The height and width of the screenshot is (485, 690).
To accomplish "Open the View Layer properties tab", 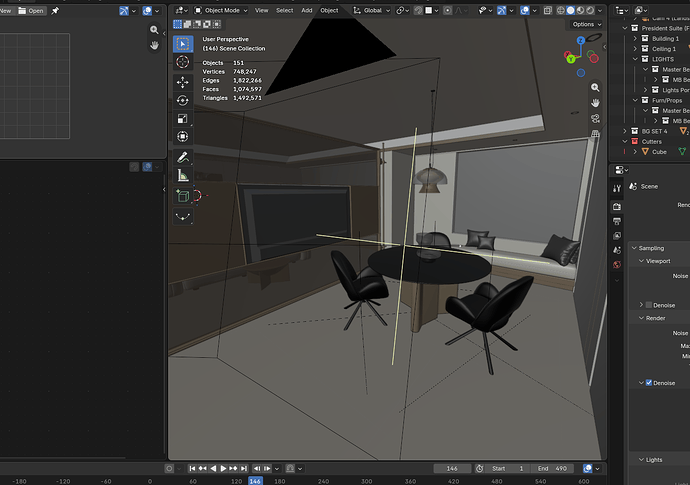I will [x=617, y=236].
